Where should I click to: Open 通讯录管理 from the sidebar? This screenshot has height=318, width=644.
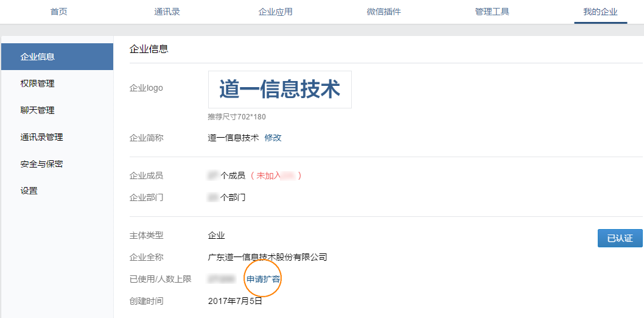pos(57,137)
